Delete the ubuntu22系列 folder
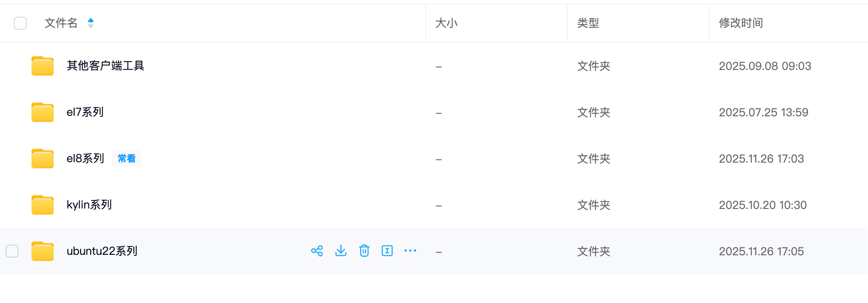 pyautogui.click(x=364, y=251)
